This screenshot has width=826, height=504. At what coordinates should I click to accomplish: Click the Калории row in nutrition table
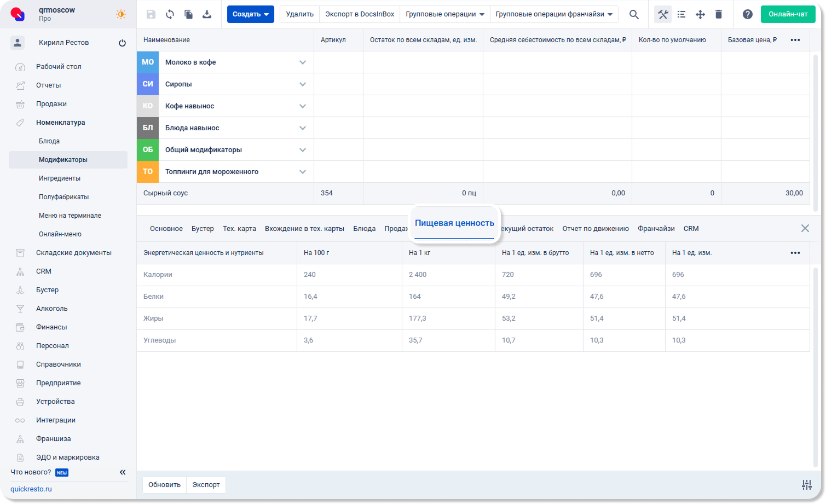[x=473, y=275]
